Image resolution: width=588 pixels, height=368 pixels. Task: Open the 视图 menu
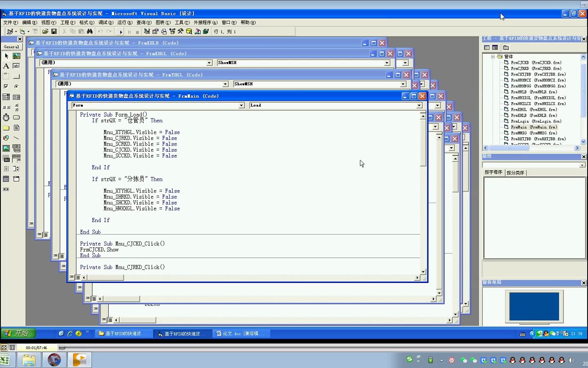(49, 22)
